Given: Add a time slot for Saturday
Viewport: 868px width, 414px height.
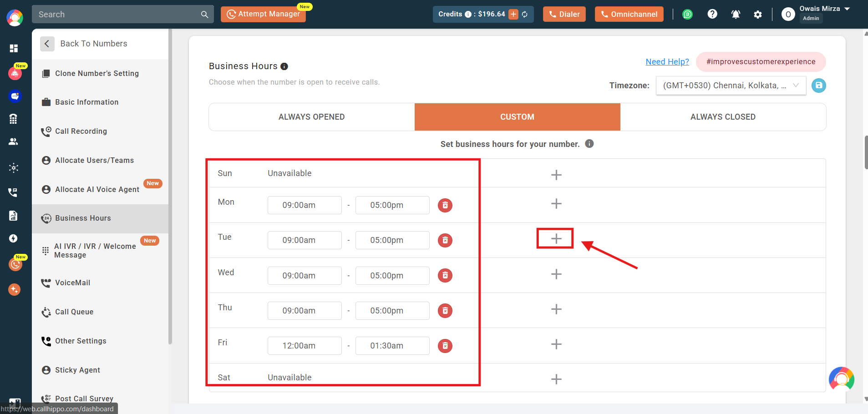Looking at the screenshot, I should [556, 379].
